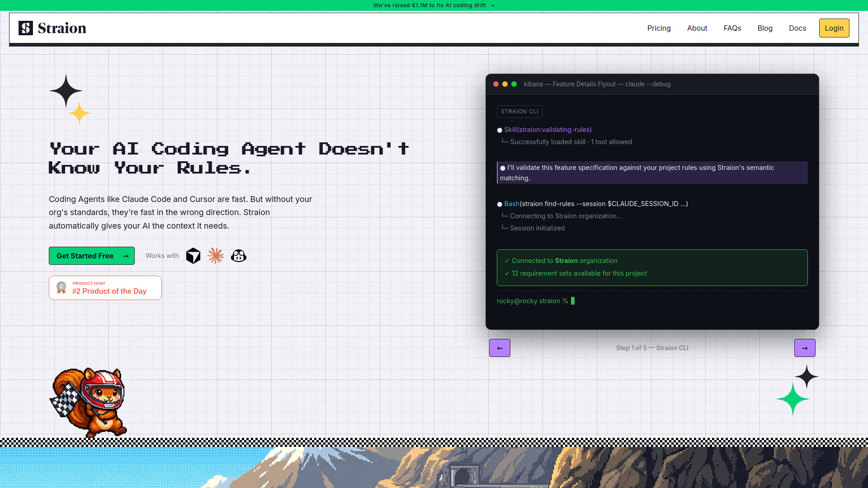Click the red terminal window dot
Image resolution: width=868 pixels, height=488 pixels.
click(x=496, y=84)
